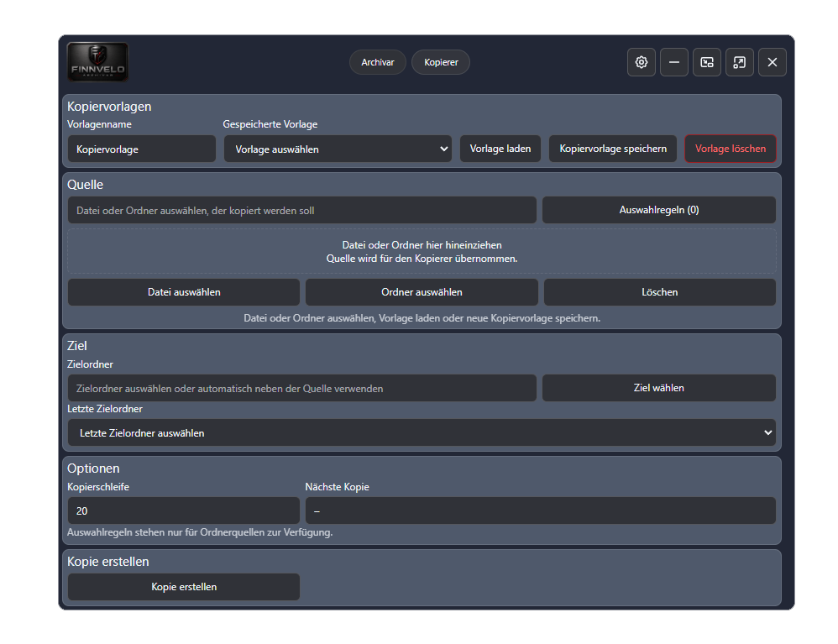Click the hint 'Datei oder Ordner auswählen, Vorlage laden'
The image size is (838, 644).
click(x=422, y=318)
